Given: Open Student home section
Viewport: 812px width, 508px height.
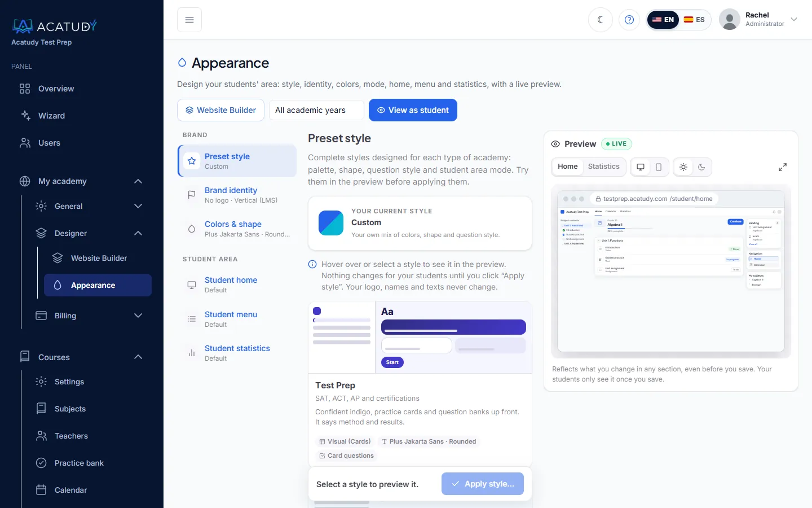Looking at the screenshot, I should 237,284.
